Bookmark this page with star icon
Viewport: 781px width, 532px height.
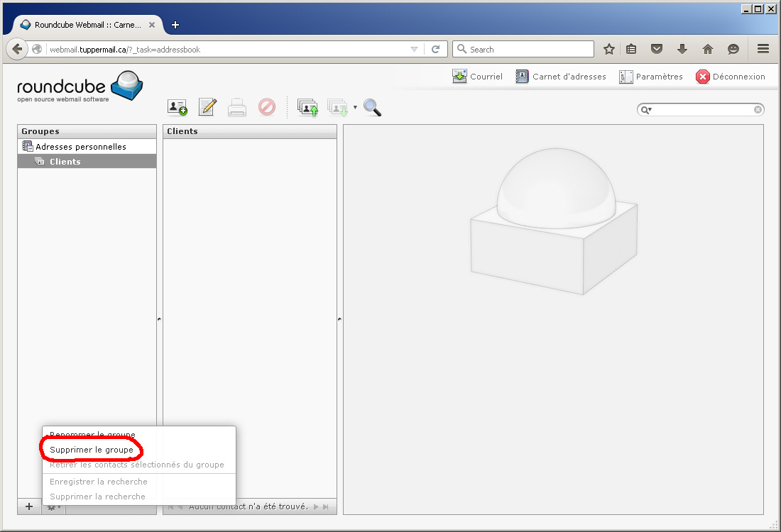coord(608,49)
